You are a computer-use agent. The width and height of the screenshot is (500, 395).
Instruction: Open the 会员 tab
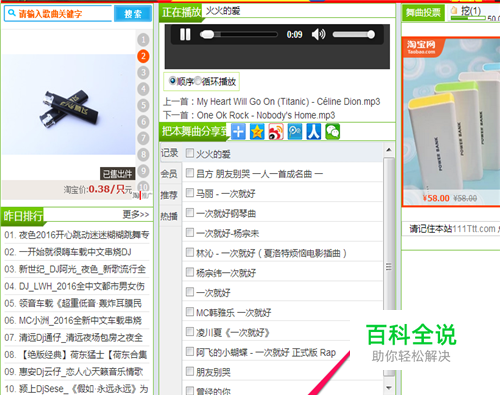coord(170,174)
